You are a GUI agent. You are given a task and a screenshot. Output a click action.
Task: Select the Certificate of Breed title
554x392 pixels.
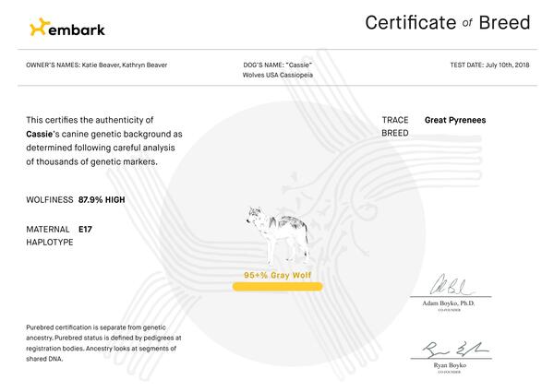coord(447,23)
